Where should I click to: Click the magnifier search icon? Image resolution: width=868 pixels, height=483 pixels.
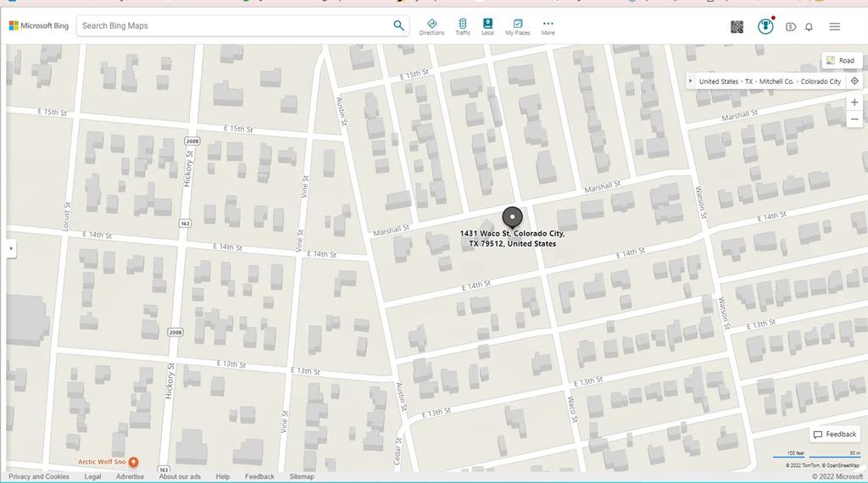398,25
